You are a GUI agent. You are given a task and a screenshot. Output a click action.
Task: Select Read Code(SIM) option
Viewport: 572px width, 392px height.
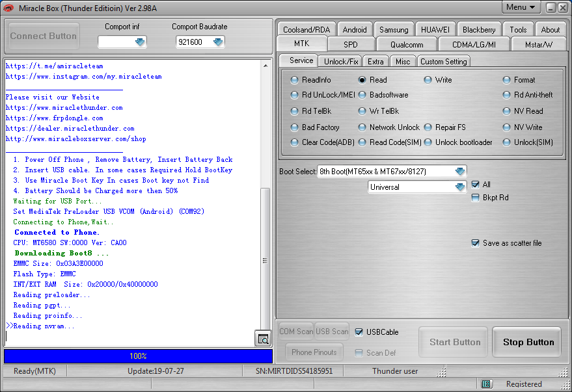390,142
